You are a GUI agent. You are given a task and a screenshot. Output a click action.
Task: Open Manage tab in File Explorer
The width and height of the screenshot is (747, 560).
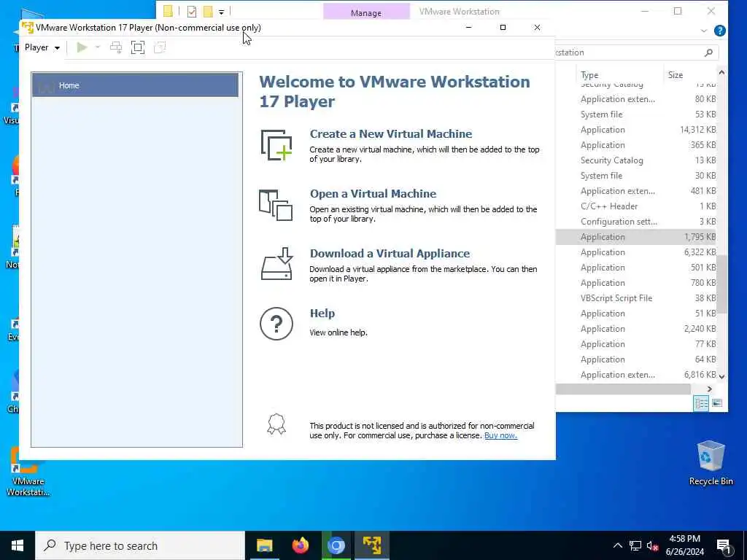pos(366,13)
